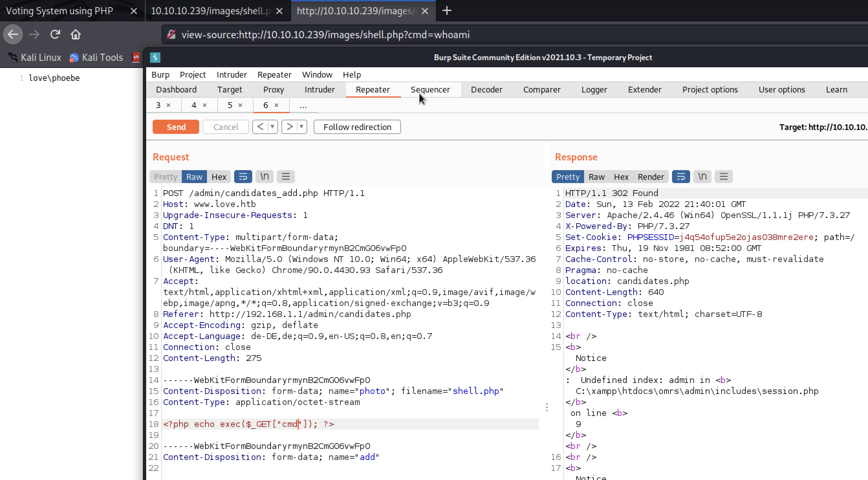Toggle non-printable \n characters in Request
This screenshot has width=868, height=480.
pos(265,177)
